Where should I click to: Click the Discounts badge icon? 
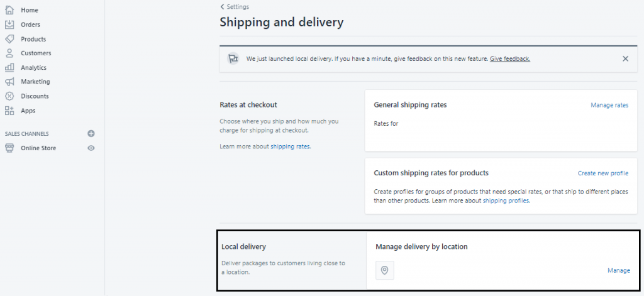coord(9,96)
